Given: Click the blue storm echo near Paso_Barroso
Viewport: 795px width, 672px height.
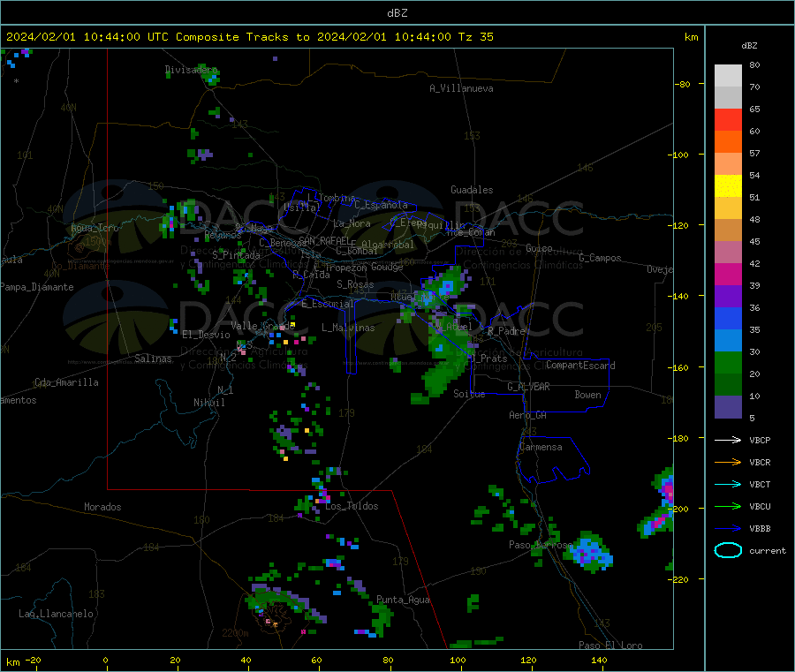Looking at the screenshot, I should tap(588, 553).
